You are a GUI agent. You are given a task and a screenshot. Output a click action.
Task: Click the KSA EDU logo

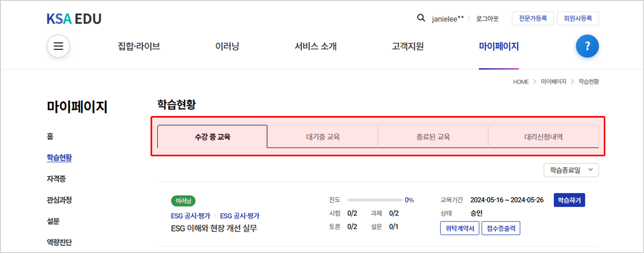click(74, 19)
